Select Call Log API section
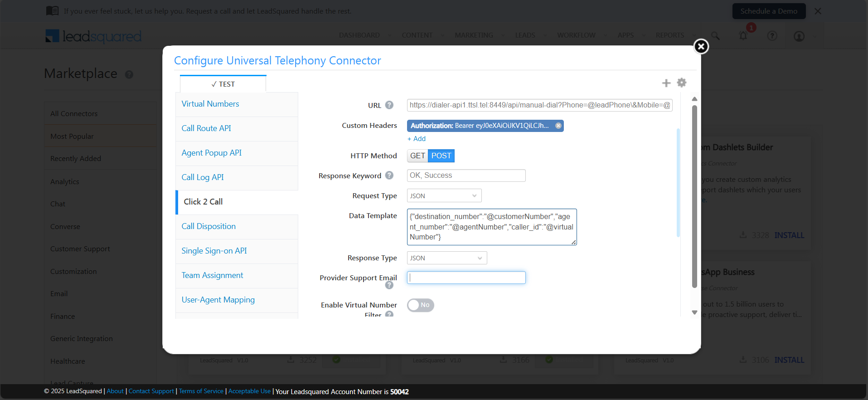Screen dimensions: 868x400 tap(237, 178)
